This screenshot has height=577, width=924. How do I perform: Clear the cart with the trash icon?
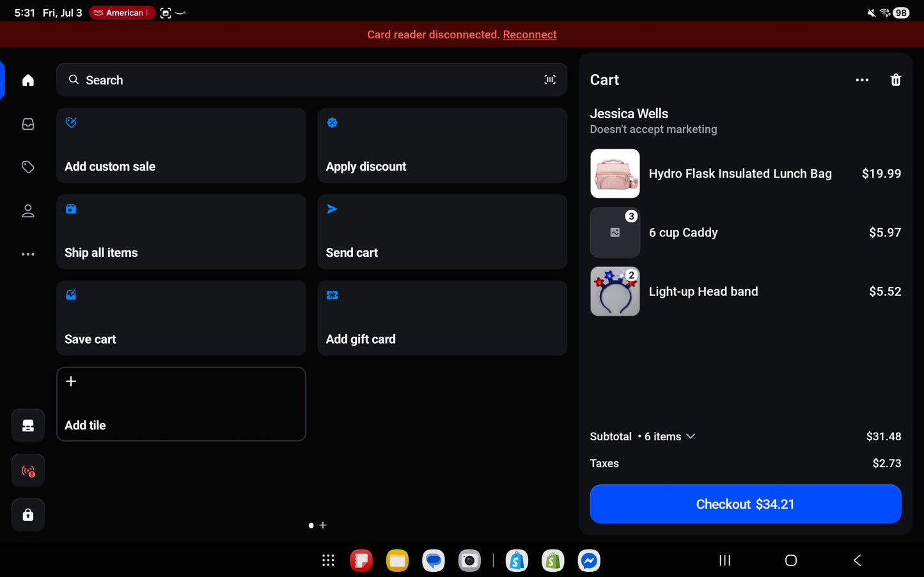pyautogui.click(x=896, y=80)
